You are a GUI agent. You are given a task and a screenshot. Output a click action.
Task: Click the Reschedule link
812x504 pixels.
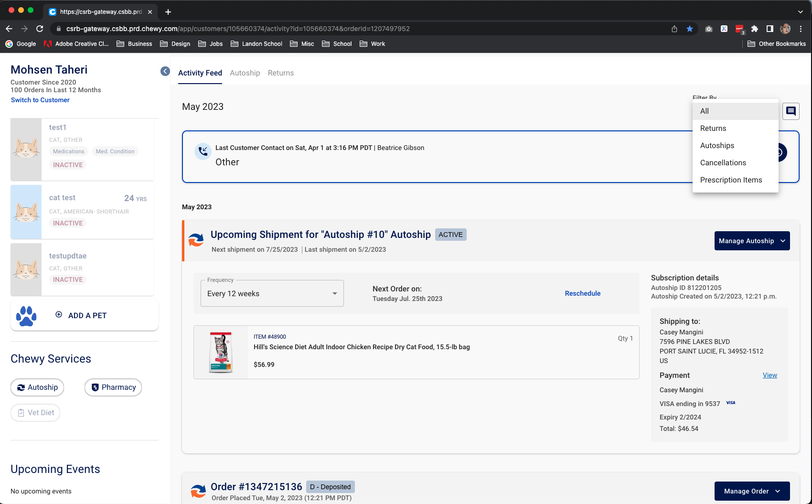[583, 293]
